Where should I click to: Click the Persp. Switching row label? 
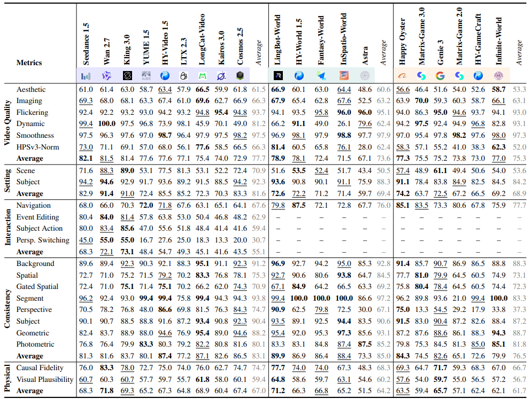tap(43, 240)
